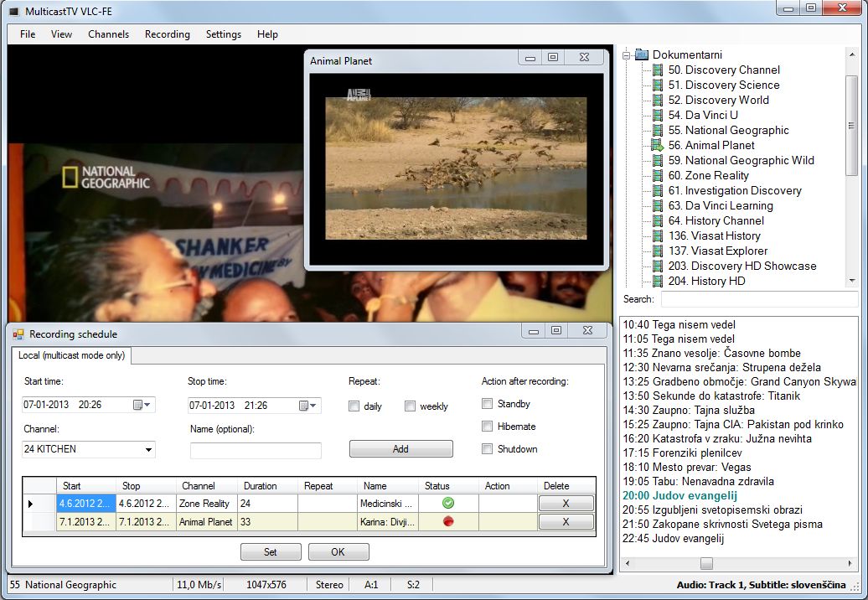Click the playing icon beside Animal Planet
Image resolution: width=868 pixels, height=600 pixels.
657,145
